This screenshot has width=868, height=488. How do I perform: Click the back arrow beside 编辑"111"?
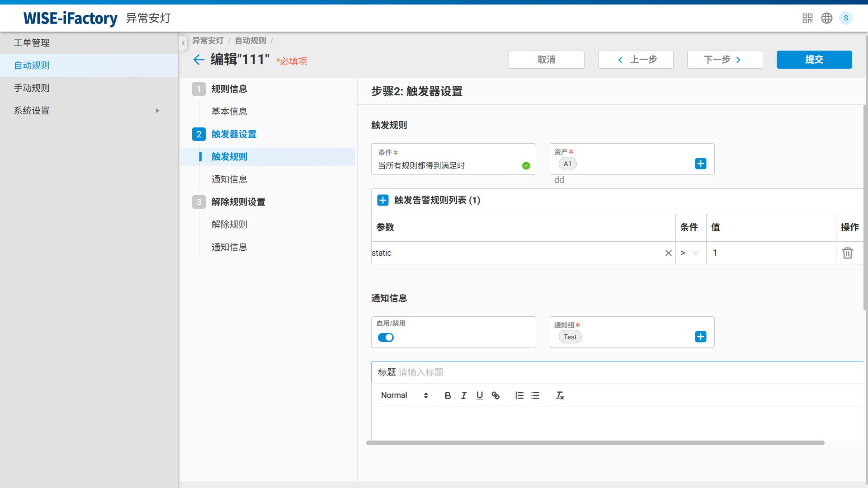199,60
